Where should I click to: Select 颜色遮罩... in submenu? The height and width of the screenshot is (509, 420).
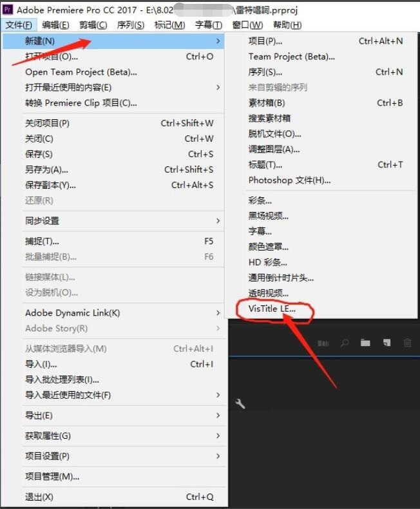coord(321,247)
